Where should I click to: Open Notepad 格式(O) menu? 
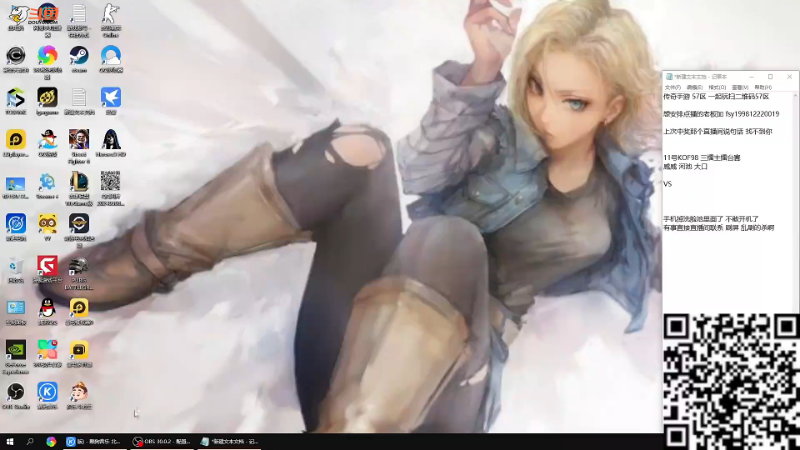pos(717,88)
